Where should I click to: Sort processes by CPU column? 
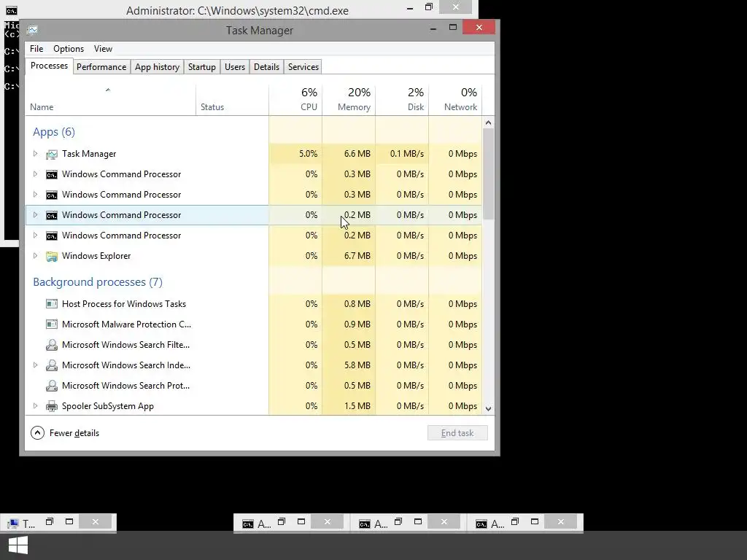(x=295, y=100)
